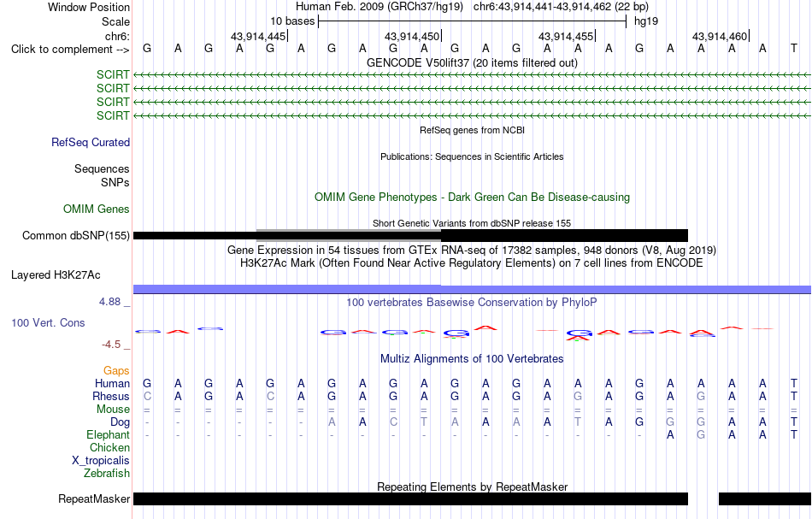This screenshot has height=519, width=812.
Task: Click the Zebrafish alignment row label
Action: pos(107,473)
